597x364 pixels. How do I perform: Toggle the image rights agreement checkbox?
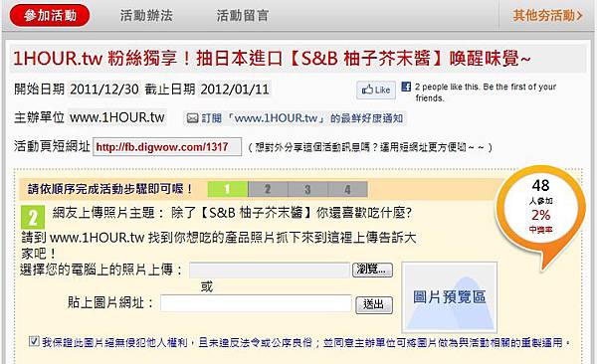coord(34,341)
